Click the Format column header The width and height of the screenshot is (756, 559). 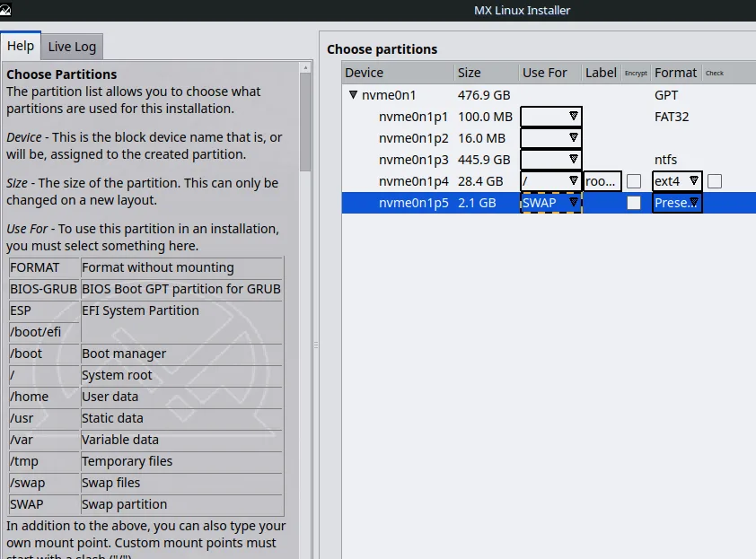pyautogui.click(x=676, y=73)
